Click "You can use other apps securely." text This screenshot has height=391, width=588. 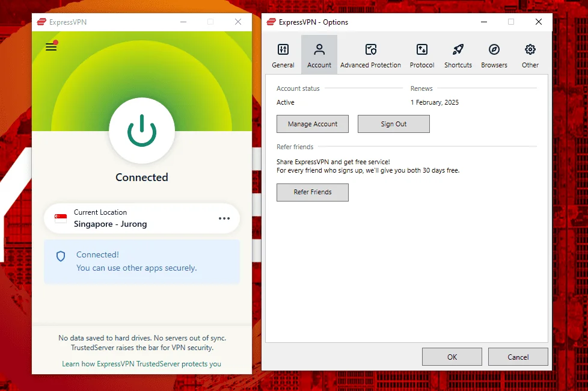136,268
